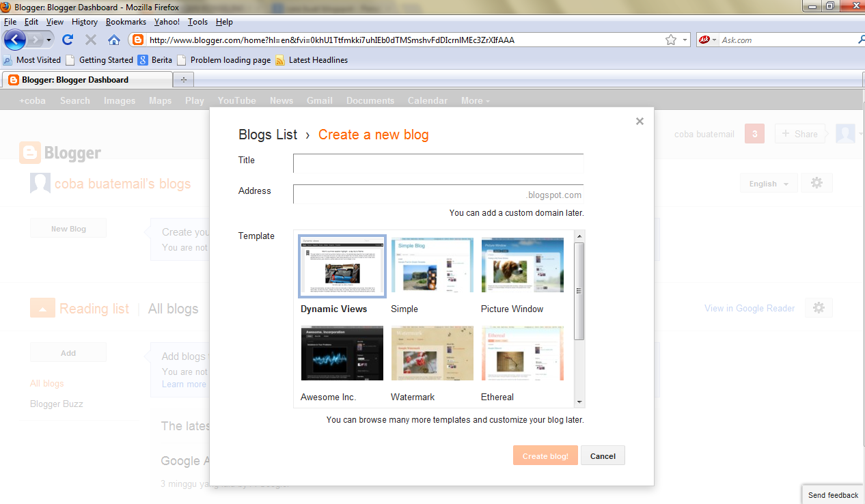Click the blog Address input field
This screenshot has height=504, width=865.
tap(438, 194)
